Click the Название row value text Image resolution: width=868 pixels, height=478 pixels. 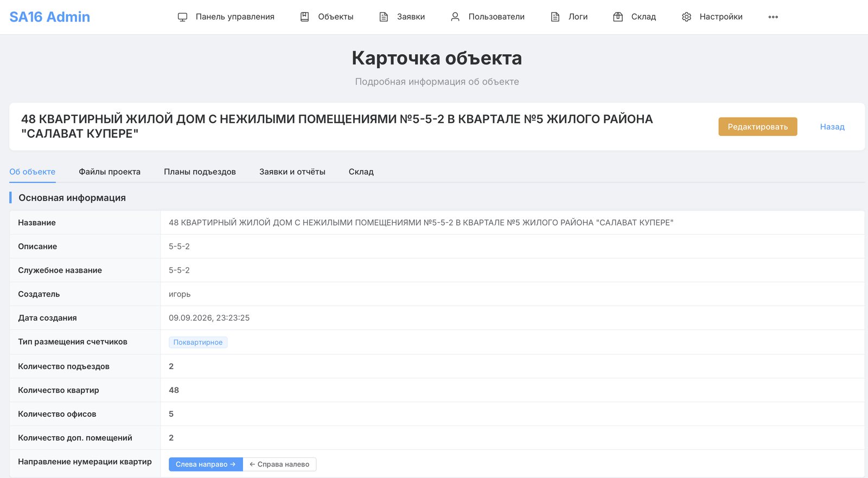pyautogui.click(x=421, y=223)
